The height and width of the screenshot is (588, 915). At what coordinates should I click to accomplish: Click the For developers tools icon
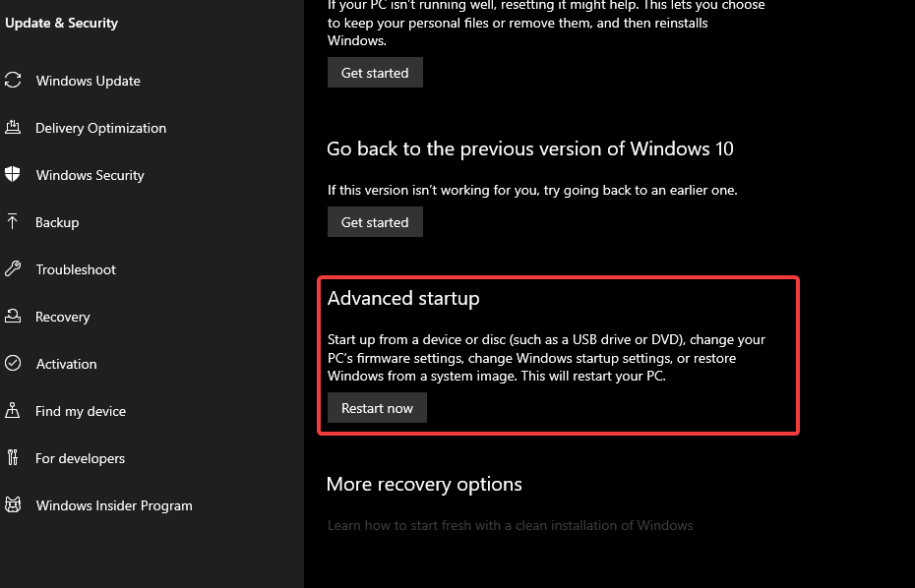click(x=13, y=458)
